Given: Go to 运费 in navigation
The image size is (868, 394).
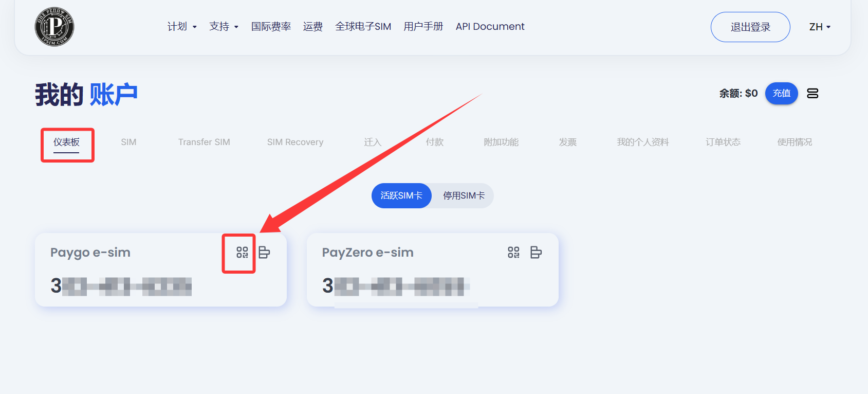Looking at the screenshot, I should [313, 27].
